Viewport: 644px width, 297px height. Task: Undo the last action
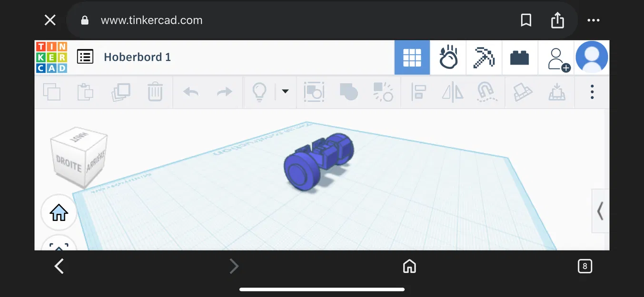(190, 92)
